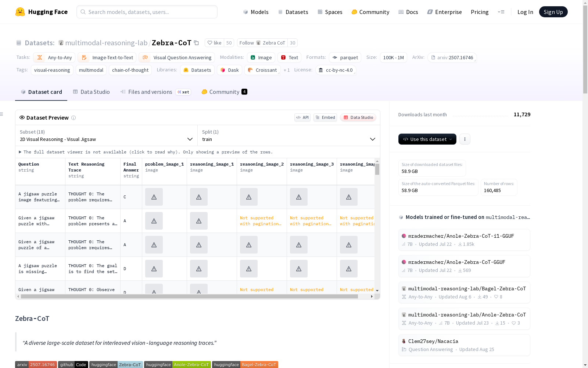
Task: Click the page vertical scrollbar
Action: [585, 50]
